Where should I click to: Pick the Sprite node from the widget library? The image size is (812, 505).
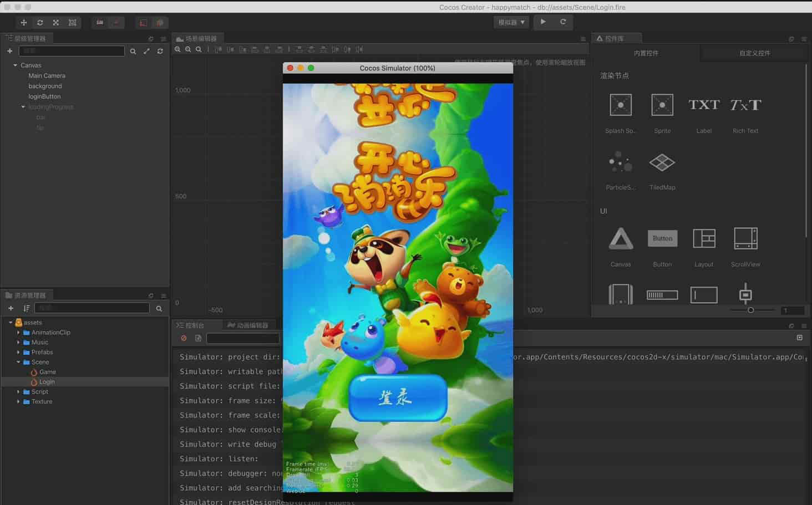(x=662, y=105)
